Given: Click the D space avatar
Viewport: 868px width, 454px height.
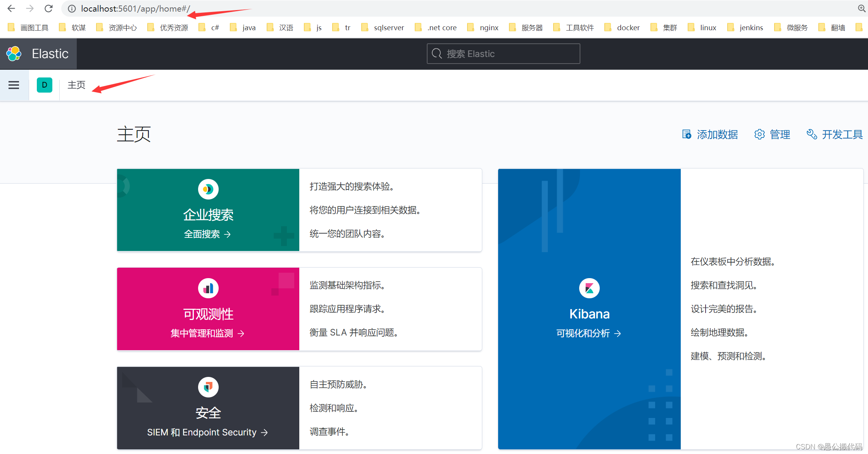Looking at the screenshot, I should [x=45, y=85].
